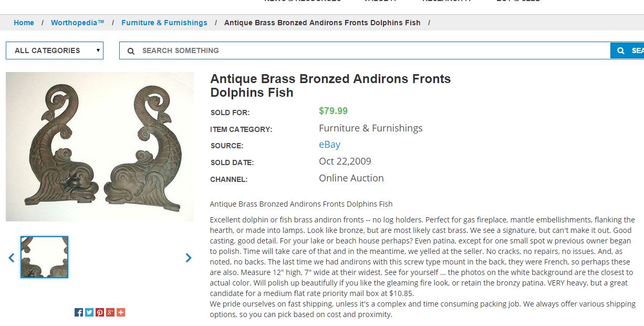Advance thumbnails with the right arrow

click(189, 258)
